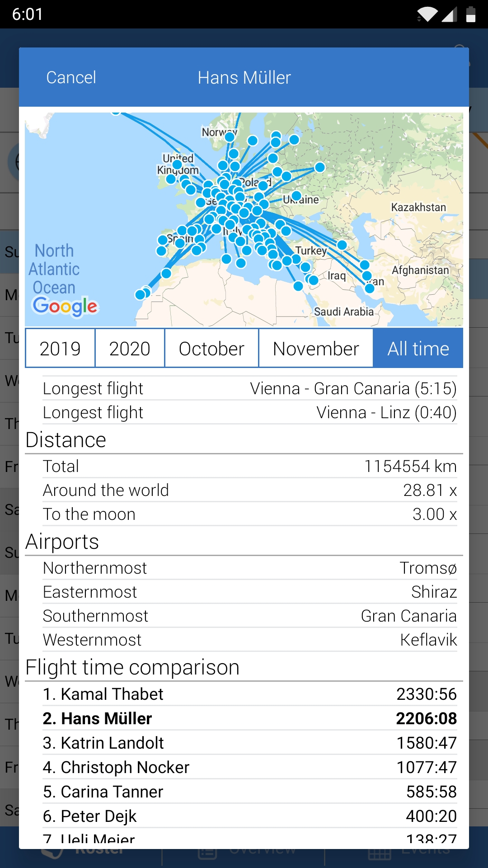Tap the Hans Müller ranking row
Screen dimensions: 488x868
coord(250,718)
